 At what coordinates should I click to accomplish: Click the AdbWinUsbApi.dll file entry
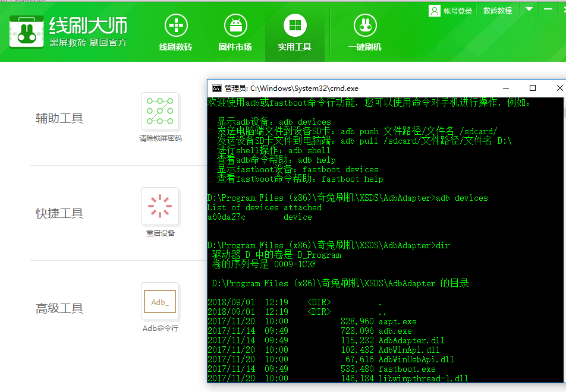[416, 359]
